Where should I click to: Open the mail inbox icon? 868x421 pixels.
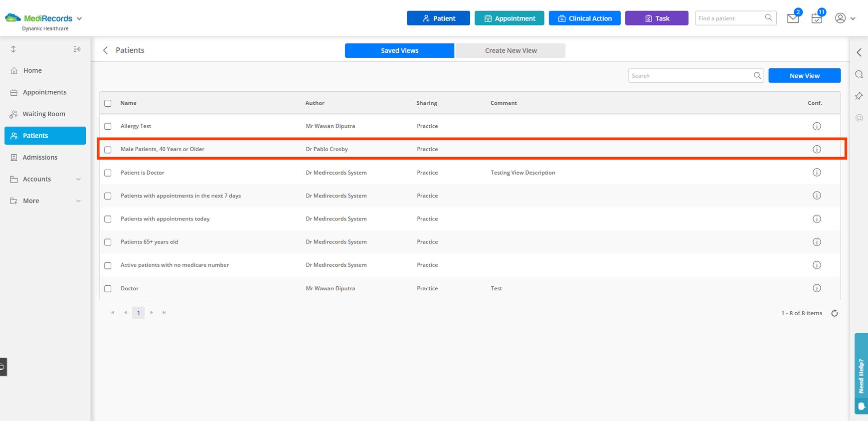point(793,18)
